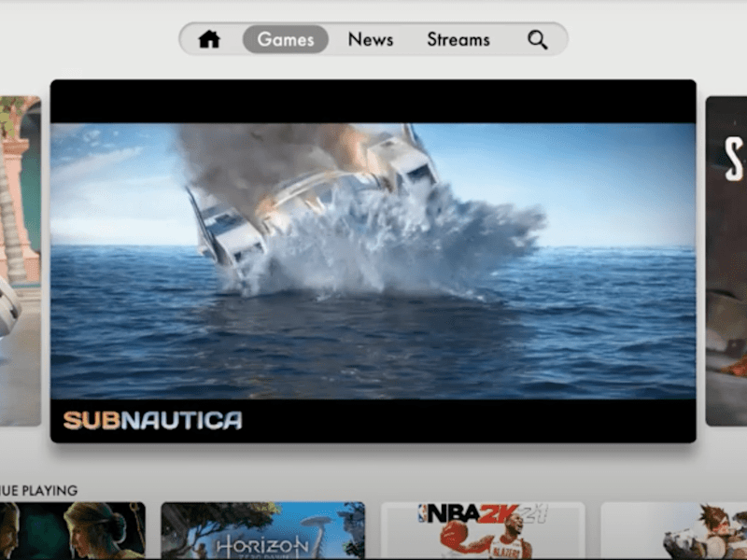Open the search magnifier icon

pyautogui.click(x=538, y=39)
